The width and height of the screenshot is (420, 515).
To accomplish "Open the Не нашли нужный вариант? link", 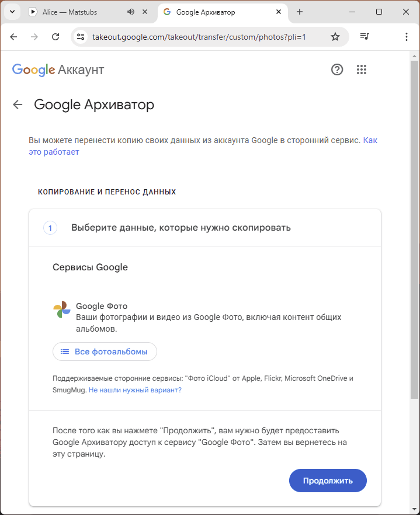I will (135, 390).
